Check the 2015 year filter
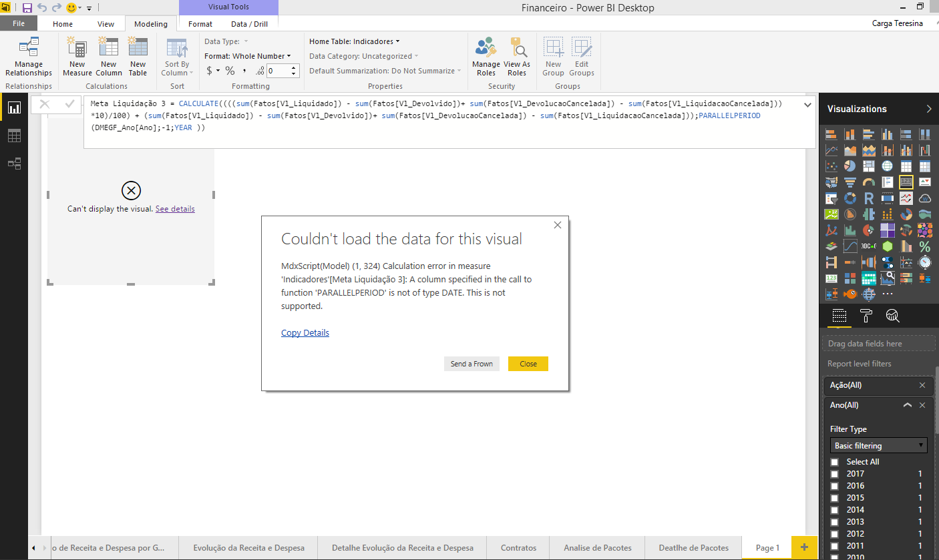939x560 pixels. [x=834, y=498]
